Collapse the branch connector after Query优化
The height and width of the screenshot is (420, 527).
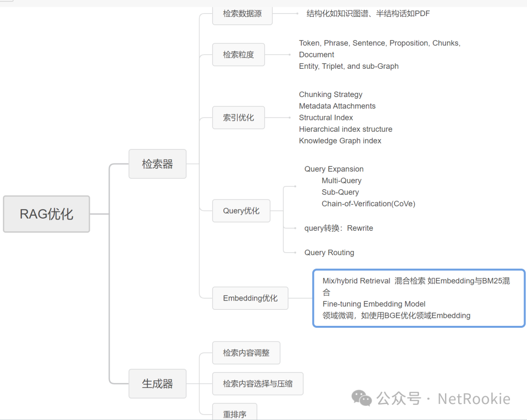click(x=284, y=211)
